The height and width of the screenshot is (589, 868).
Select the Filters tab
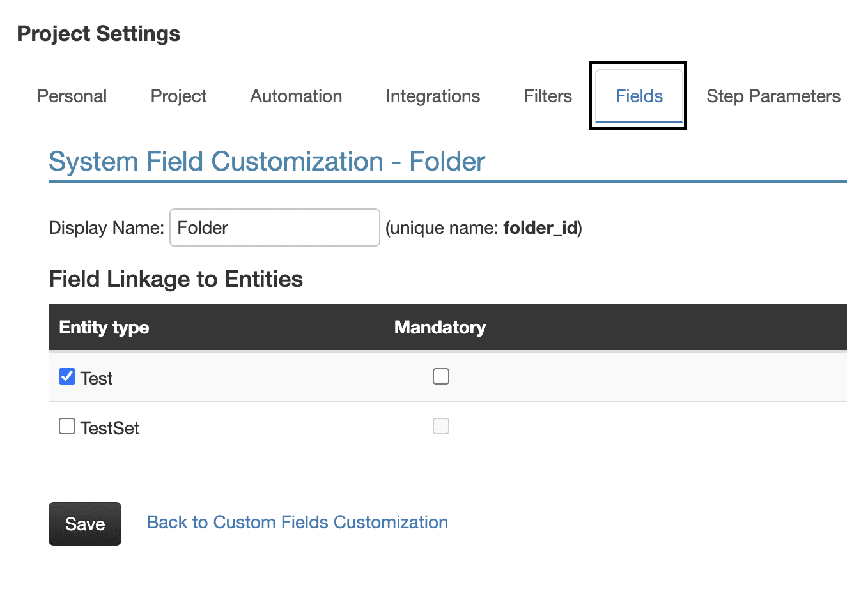coord(548,96)
